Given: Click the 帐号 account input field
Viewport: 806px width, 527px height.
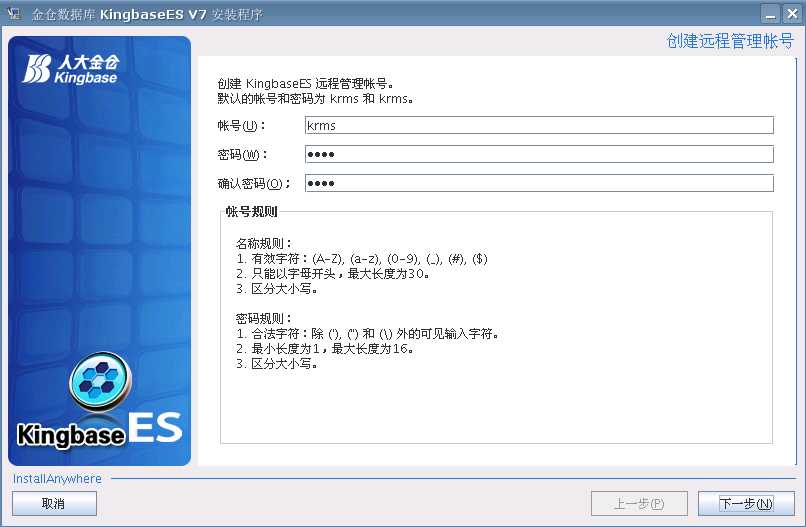Looking at the screenshot, I should click(539, 125).
